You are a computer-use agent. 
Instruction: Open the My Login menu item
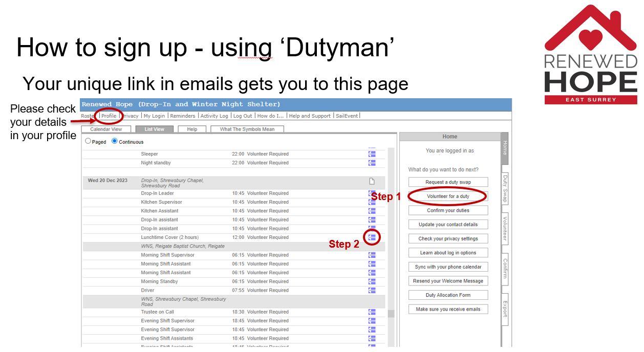point(154,116)
